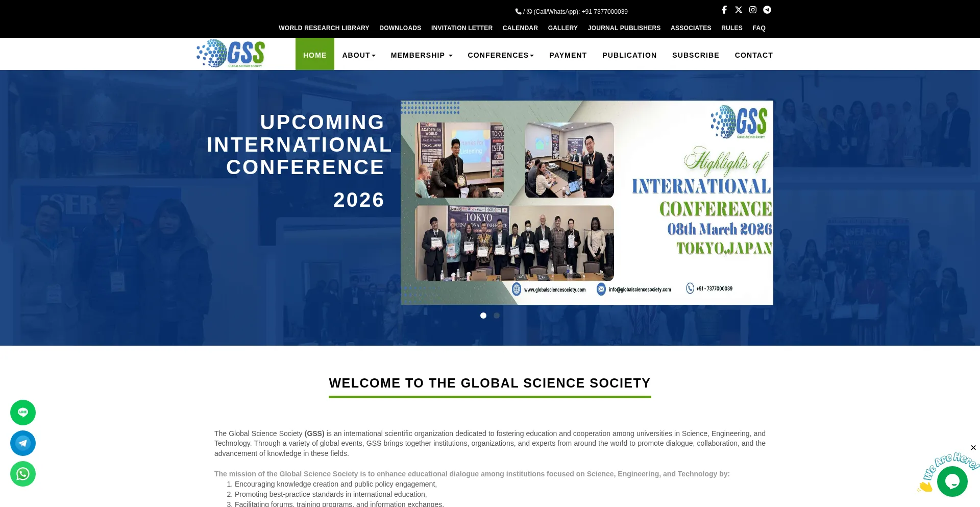Open the LINE floating chat button
Screen dimensions: 980x507
[x=23, y=413]
